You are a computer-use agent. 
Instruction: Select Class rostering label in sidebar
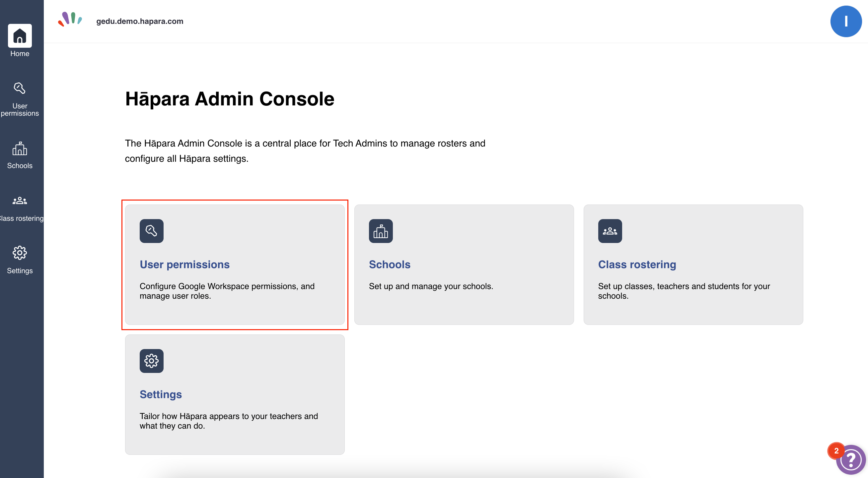point(22,218)
